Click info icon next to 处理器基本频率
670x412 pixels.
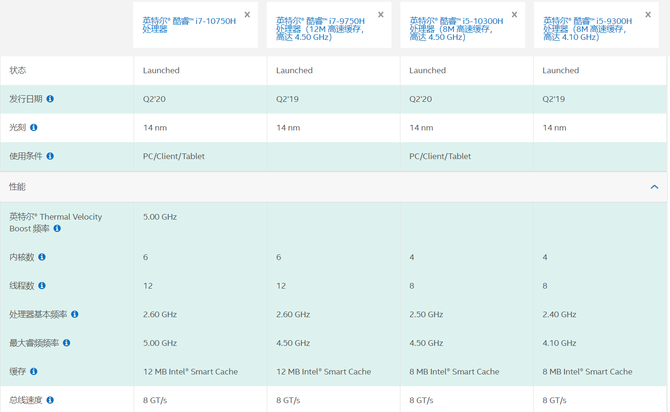click(75, 314)
